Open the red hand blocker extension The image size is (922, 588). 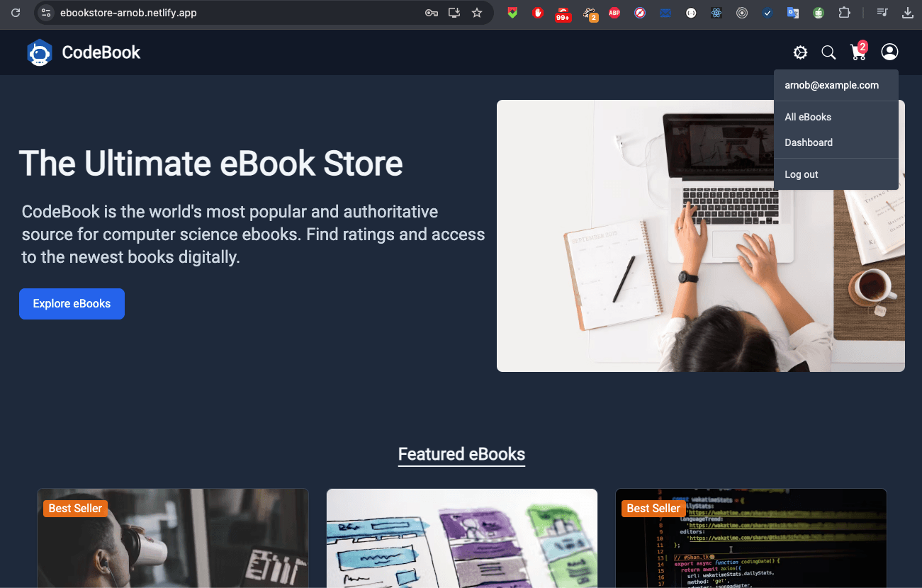point(538,13)
